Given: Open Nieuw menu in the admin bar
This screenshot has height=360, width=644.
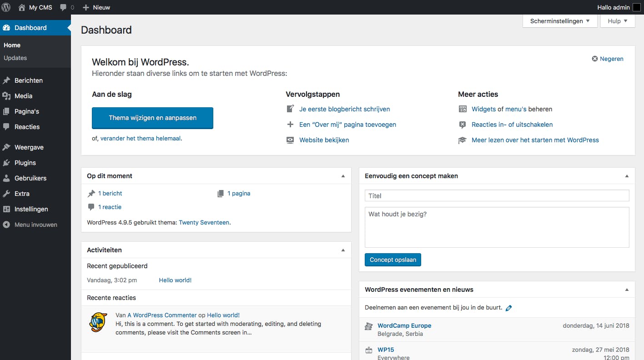Looking at the screenshot, I should (96, 7).
